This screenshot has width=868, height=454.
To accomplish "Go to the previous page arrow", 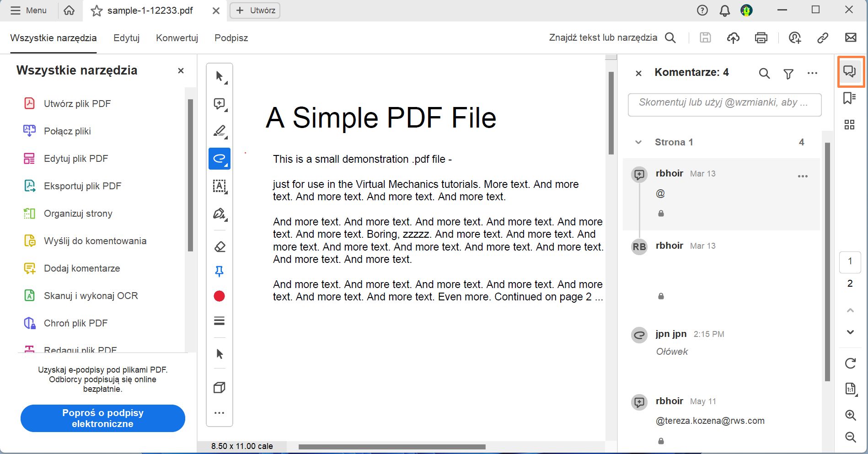I will point(850,310).
